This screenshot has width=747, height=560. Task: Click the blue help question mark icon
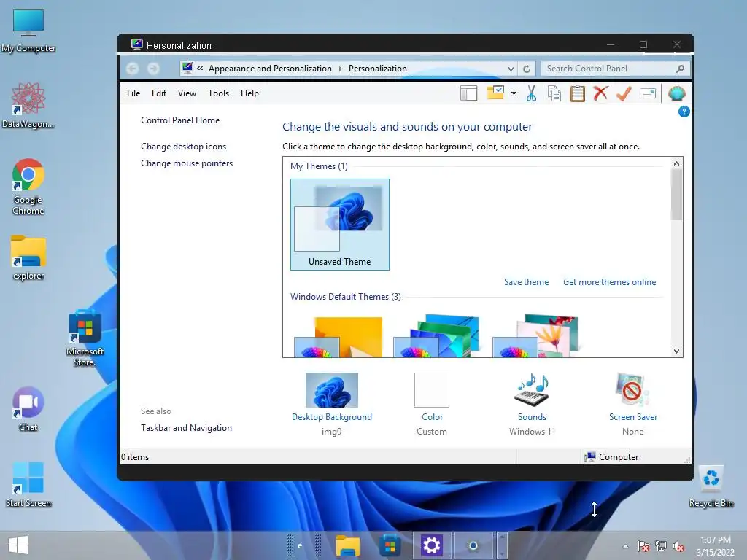click(684, 112)
